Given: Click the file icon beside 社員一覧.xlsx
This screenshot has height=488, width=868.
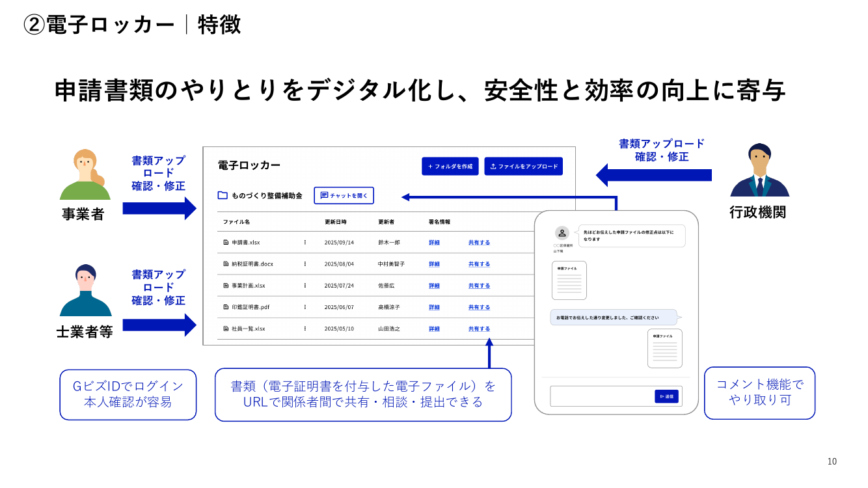Looking at the screenshot, I should point(226,329).
